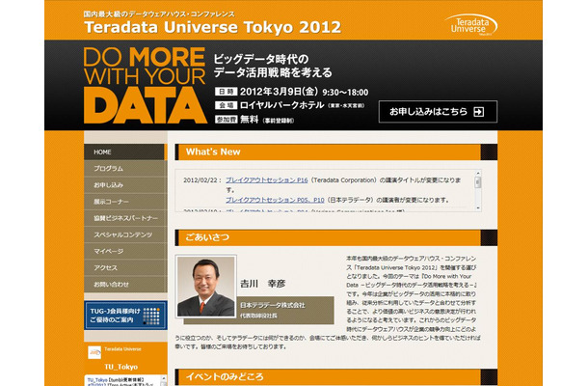Viewport: 588px width, 386px height.
Task: Click the イベントのみどころ section heading
Action: [x=225, y=376]
